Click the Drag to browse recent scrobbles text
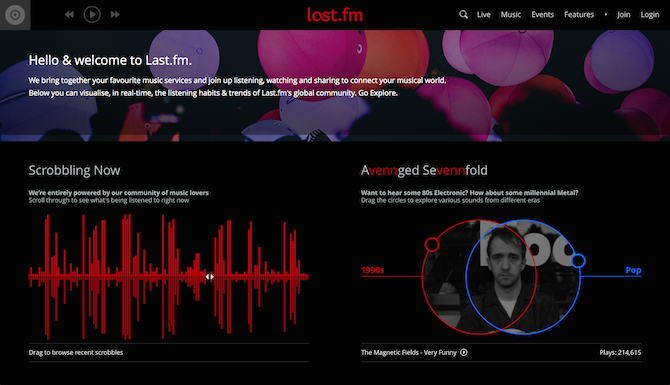 (76, 353)
